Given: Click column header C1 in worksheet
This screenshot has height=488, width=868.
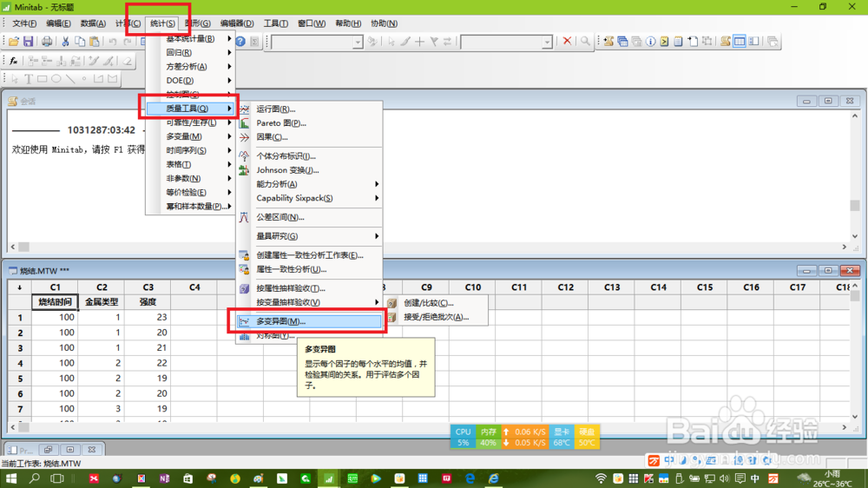Looking at the screenshot, I should tap(55, 287).
